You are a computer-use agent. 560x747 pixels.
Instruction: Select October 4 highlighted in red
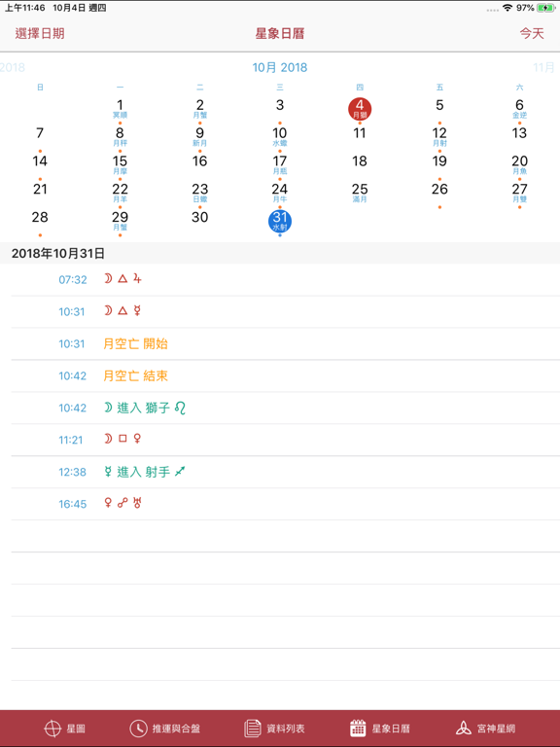[360, 109]
